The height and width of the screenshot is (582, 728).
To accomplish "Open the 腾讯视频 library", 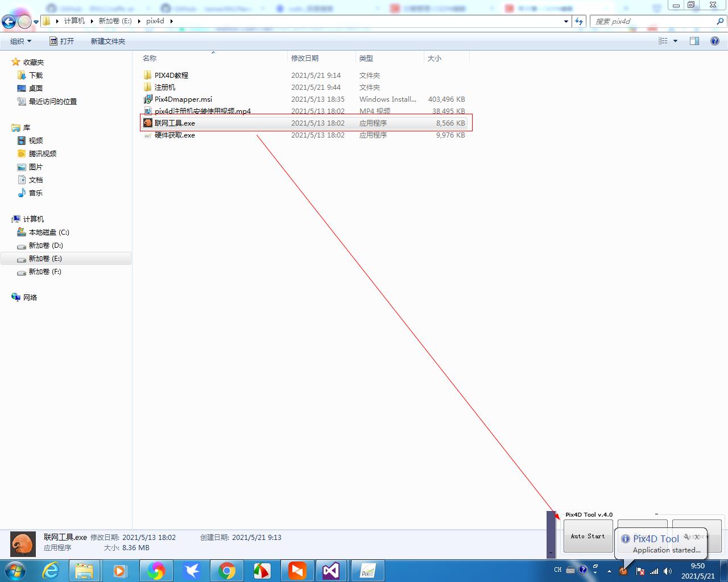I will [x=43, y=153].
